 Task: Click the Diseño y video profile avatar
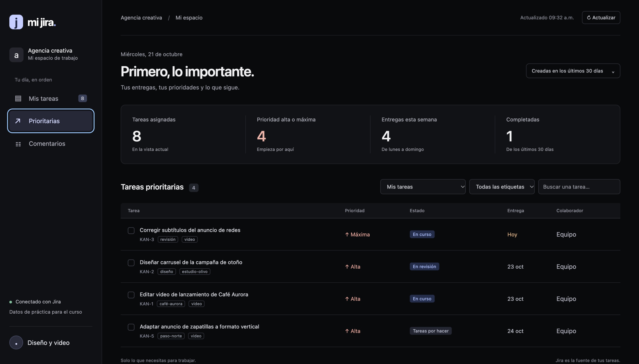16,343
